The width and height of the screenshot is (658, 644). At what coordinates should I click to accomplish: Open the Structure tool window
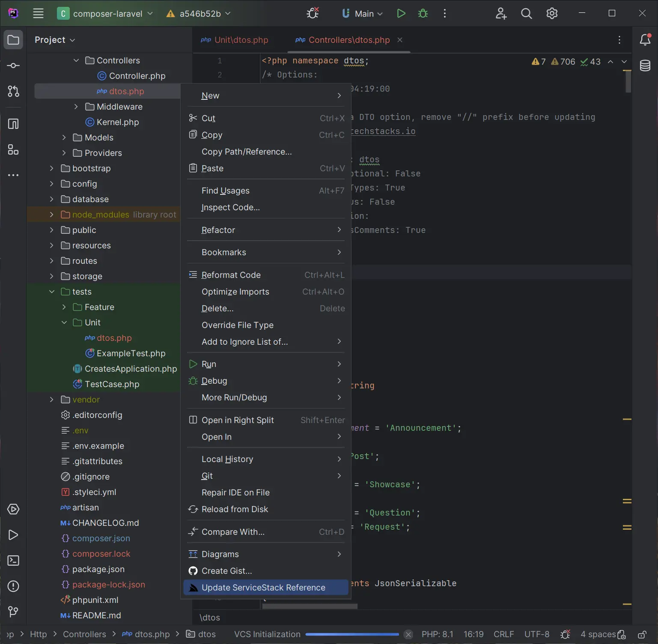tap(13, 150)
